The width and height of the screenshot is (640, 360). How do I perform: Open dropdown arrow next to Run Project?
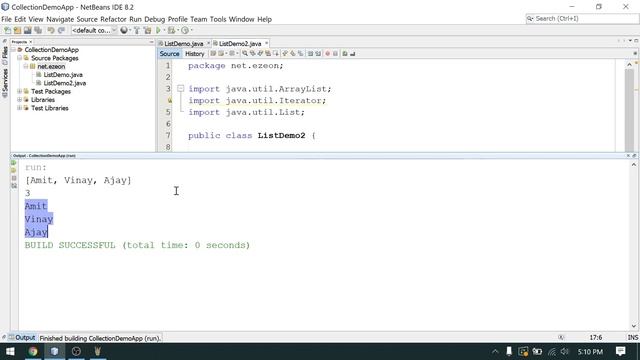[164, 30]
